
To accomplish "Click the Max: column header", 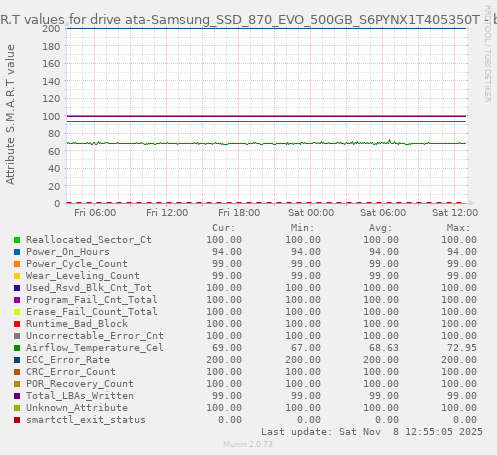I will point(458,228).
